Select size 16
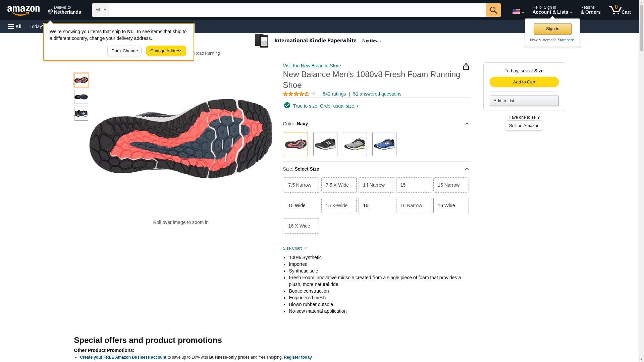This screenshot has height=362, width=644. (376, 205)
